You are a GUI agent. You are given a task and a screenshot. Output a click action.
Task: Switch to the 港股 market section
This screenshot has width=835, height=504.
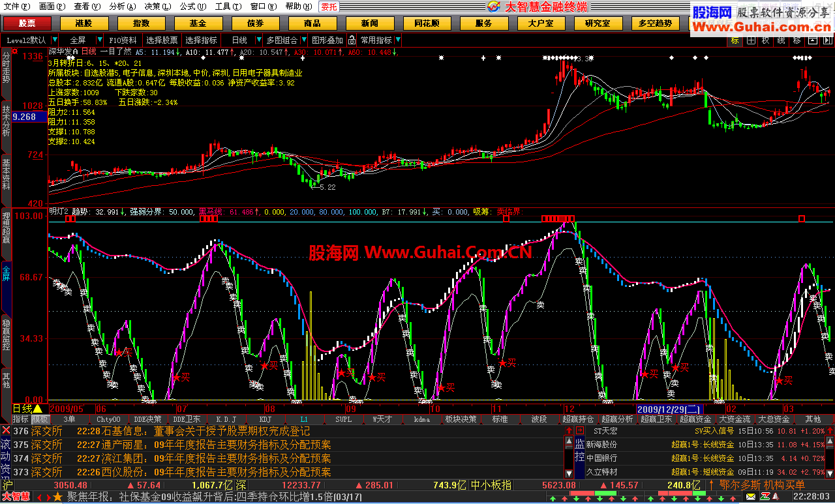click(83, 23)
